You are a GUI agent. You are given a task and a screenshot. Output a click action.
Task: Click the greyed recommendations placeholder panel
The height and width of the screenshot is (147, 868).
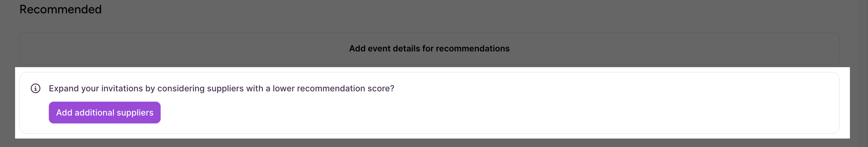pos(429,48)
